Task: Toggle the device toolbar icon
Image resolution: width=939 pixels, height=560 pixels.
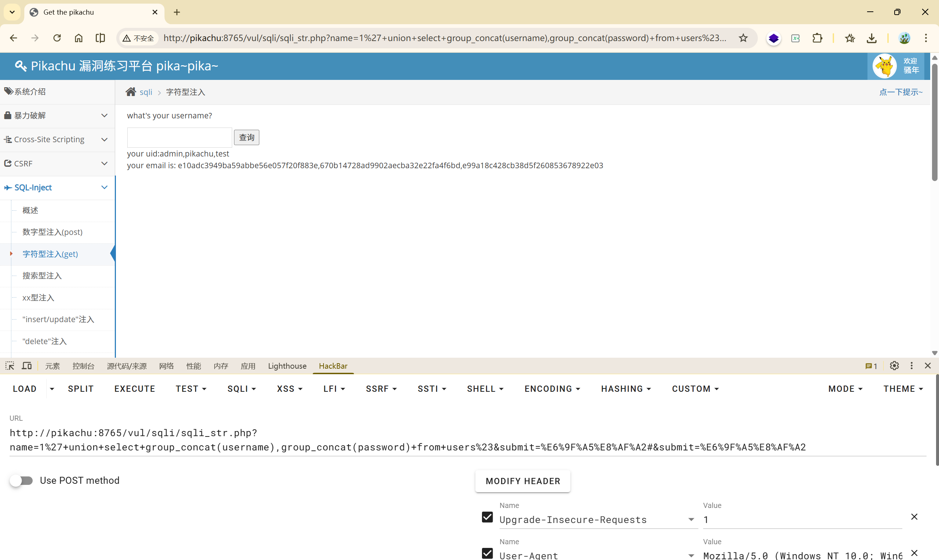Action: [27, 366]
